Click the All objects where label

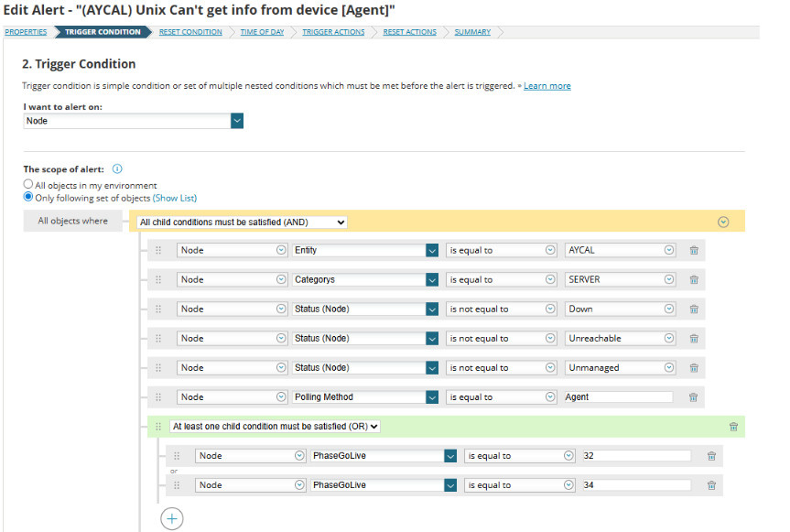(x=73, y=221)
